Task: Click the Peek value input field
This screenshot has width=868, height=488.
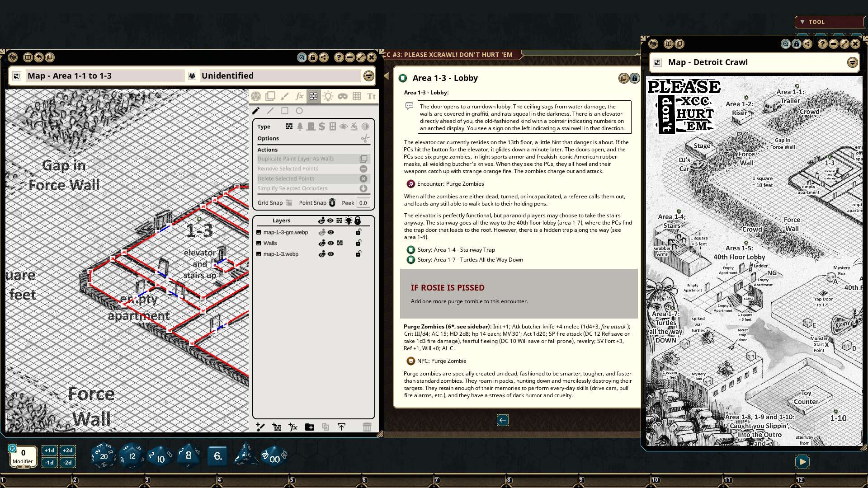Action: (x=363, y=203)
